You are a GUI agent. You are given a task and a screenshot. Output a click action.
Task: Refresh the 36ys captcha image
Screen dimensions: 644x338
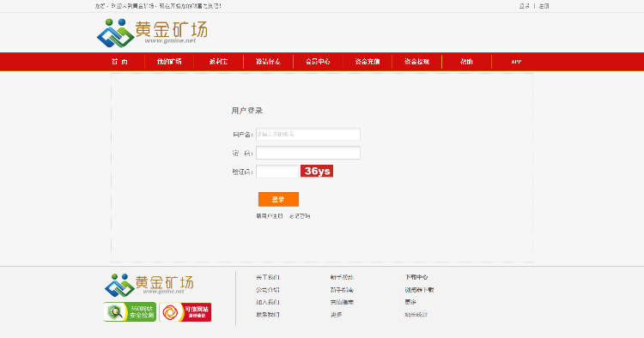click(317, 171)
